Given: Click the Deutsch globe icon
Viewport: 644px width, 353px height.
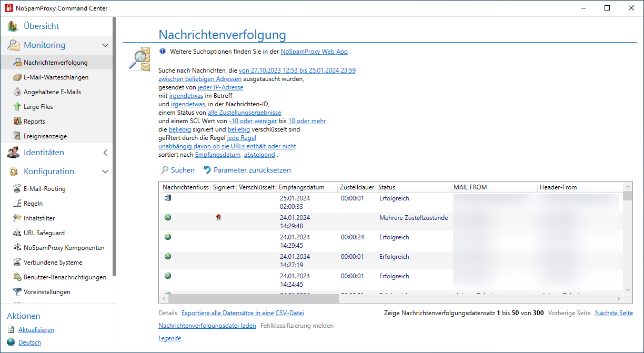Looking at the screenshot, I should [11, 342].
